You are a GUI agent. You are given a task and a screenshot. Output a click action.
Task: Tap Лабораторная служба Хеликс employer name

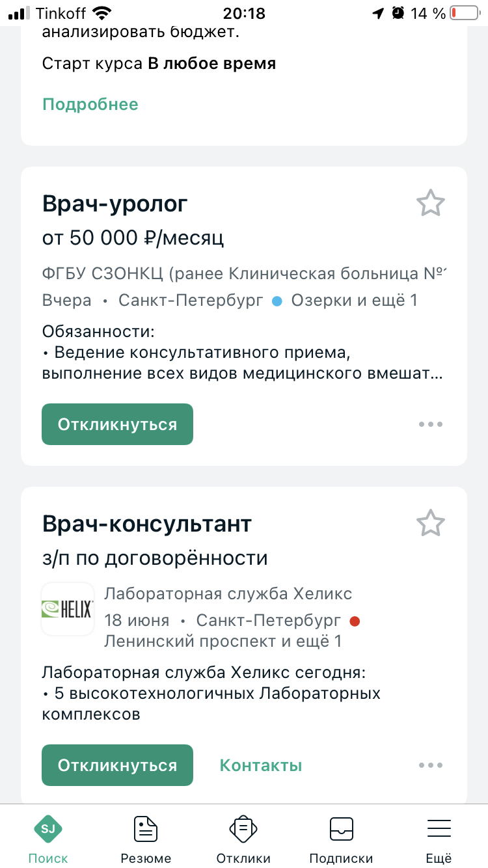tap(228, 593)
